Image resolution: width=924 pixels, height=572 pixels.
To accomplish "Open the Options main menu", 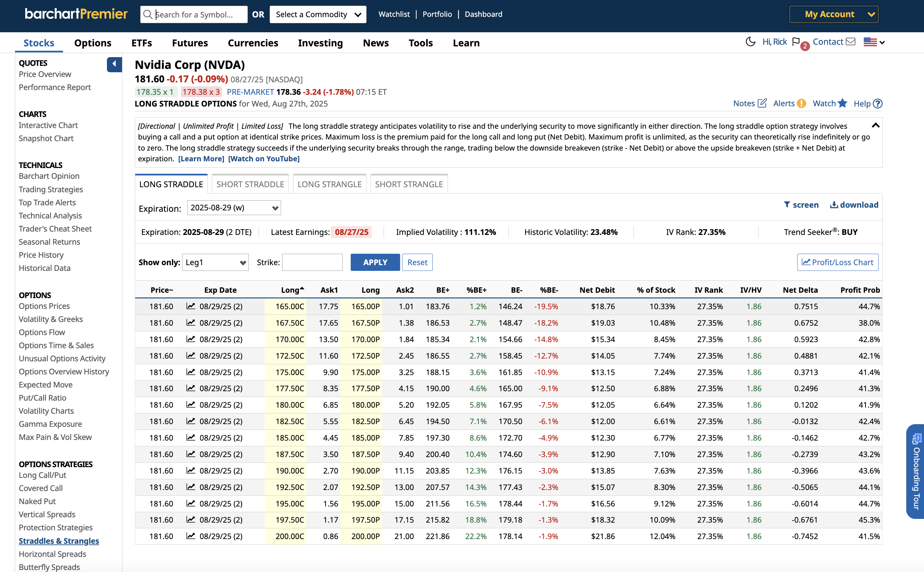I will (93, 43).
